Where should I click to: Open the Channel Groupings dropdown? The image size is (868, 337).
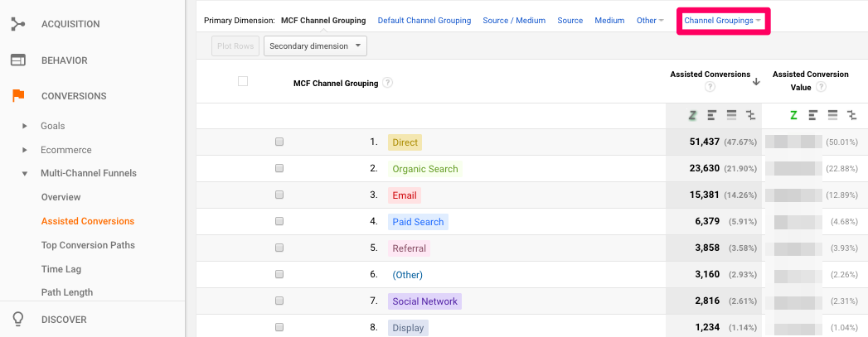723,21
